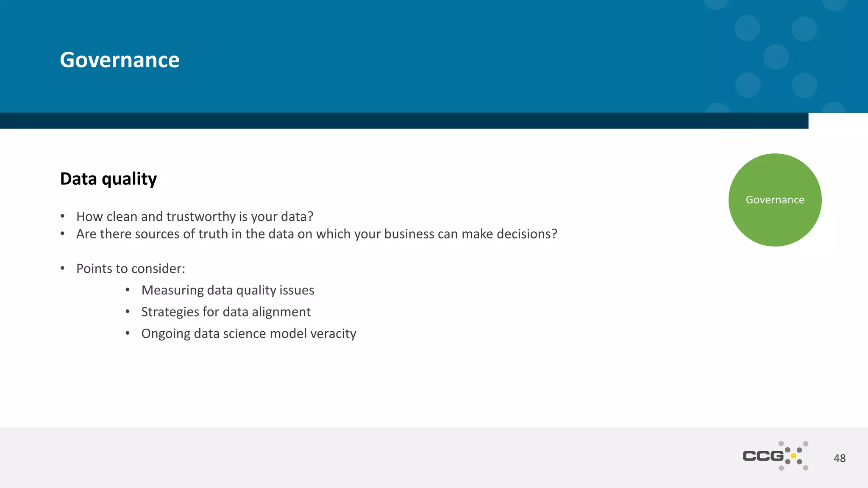This screenshot has height=488, width=868.
Task: Click 'Strategies for data alignment' text
Action: (226, 312)
